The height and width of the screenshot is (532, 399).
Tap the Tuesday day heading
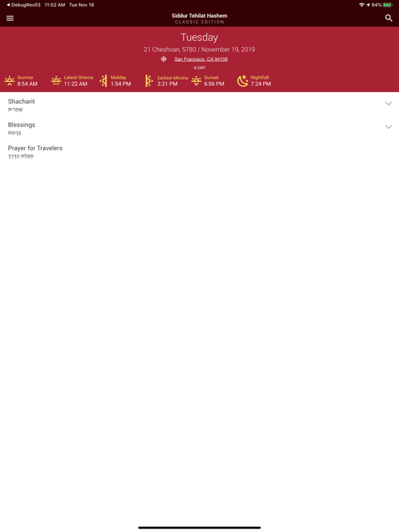coord(199,37)
